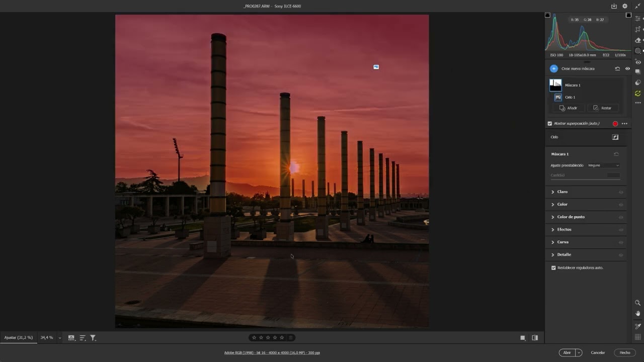The height and width of the screenshot is (362, 644).
Task: Click the yellow sync refresh icon
Action: (x=638, y=94)
